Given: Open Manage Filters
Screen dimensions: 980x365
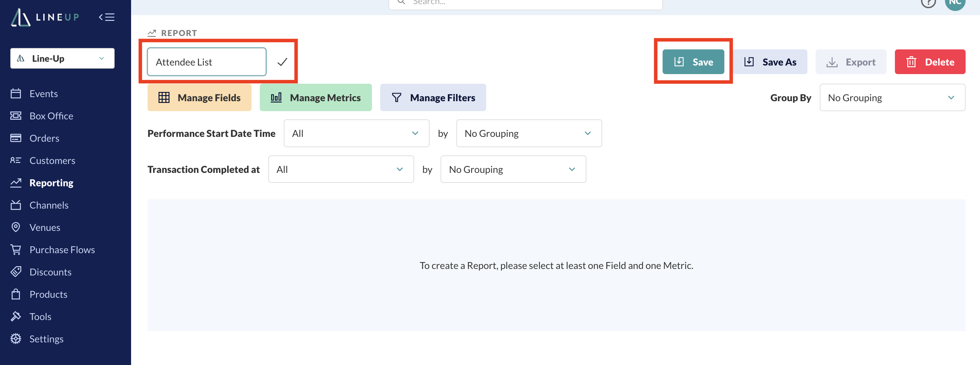Looking at the screenshot, I should (433, 97).
